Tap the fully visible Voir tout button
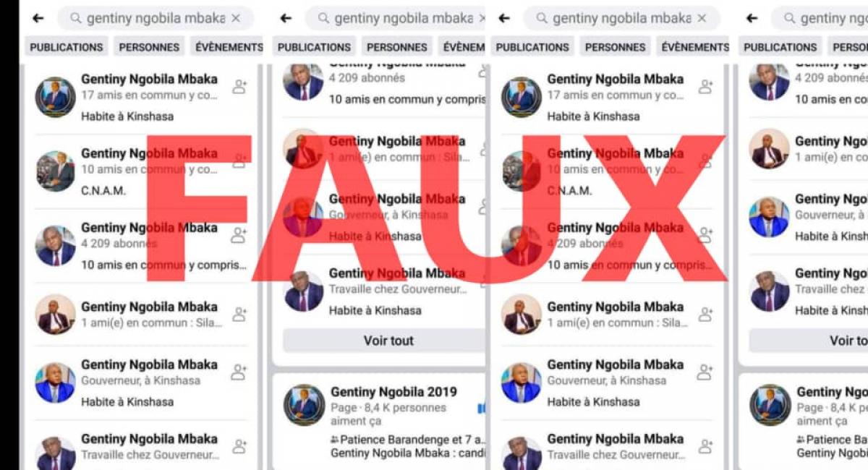The width and height of the screenshot is (868, 470). [x=388, y=341]
